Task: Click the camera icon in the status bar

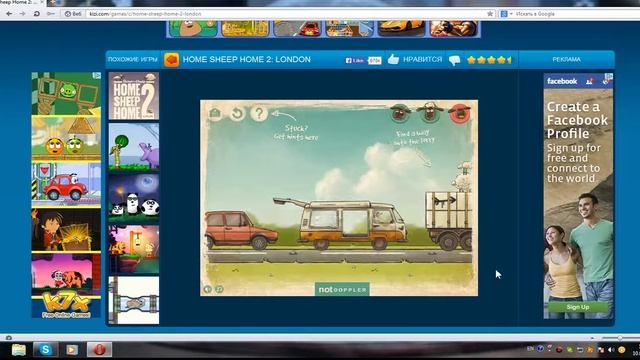Action: pos(9,338)
